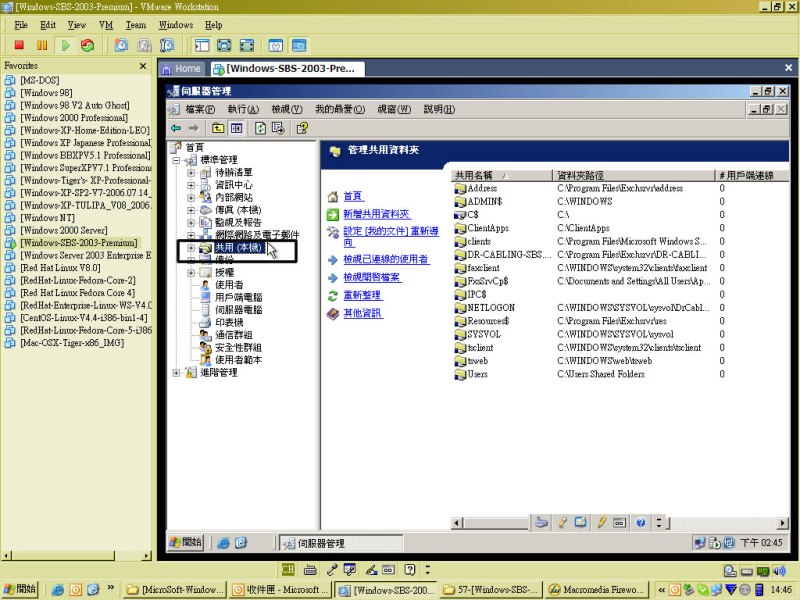
Task: Sort by 資料夾路徑 column header
Action: point(634,176)
